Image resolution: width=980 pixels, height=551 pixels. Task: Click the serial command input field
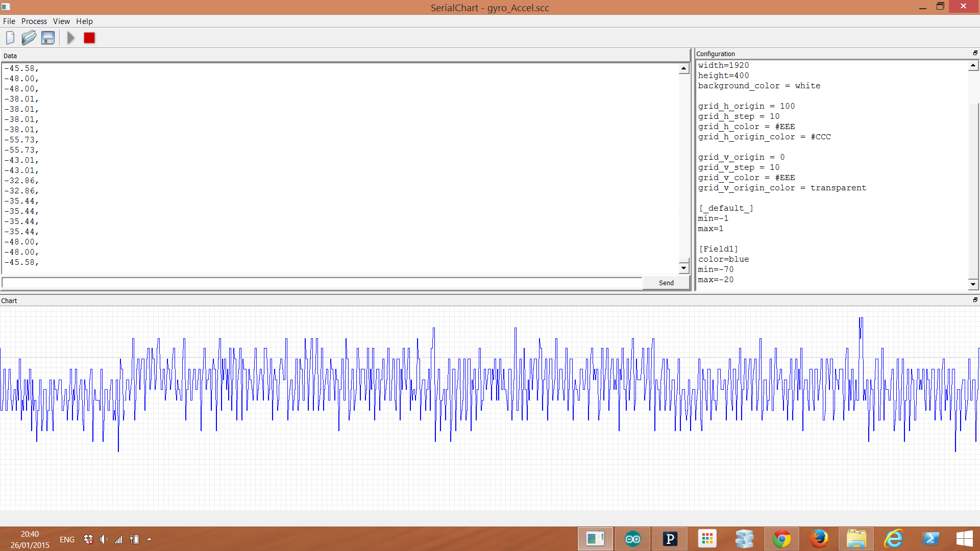point(321,283)
